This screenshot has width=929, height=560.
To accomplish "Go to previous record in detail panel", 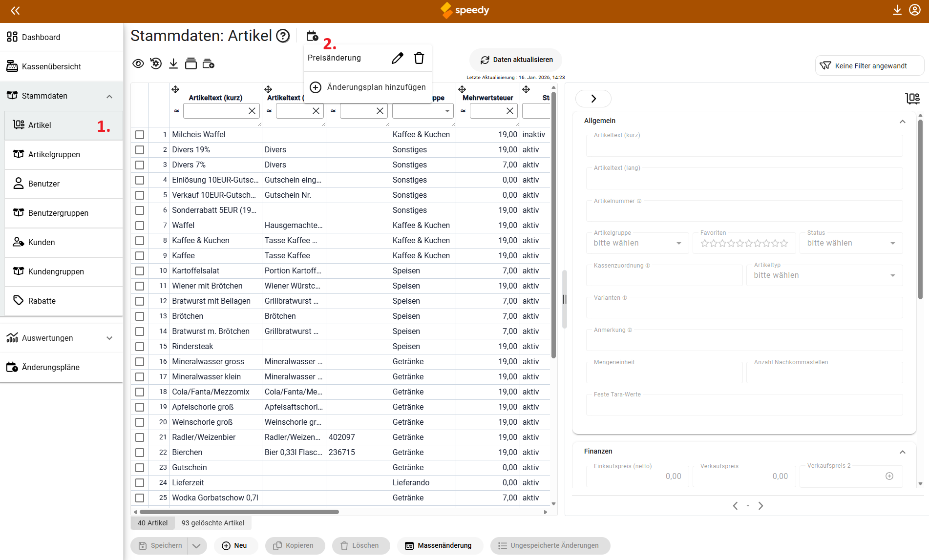I will tap(735, 506).
